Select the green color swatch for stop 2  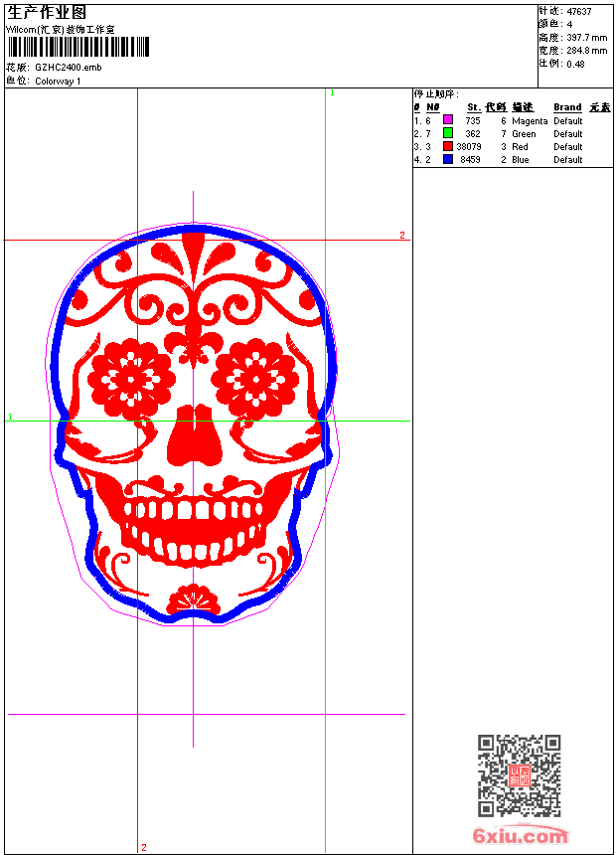(448, 133)
